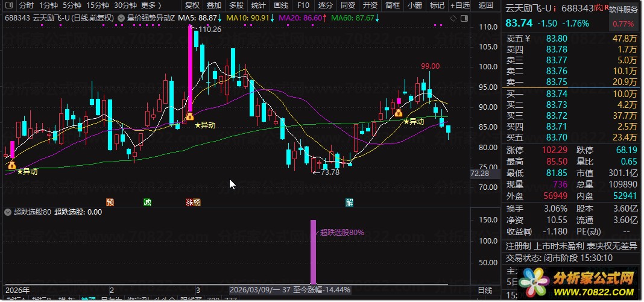Click the red 成 icon beside stock code

(597, 7)
